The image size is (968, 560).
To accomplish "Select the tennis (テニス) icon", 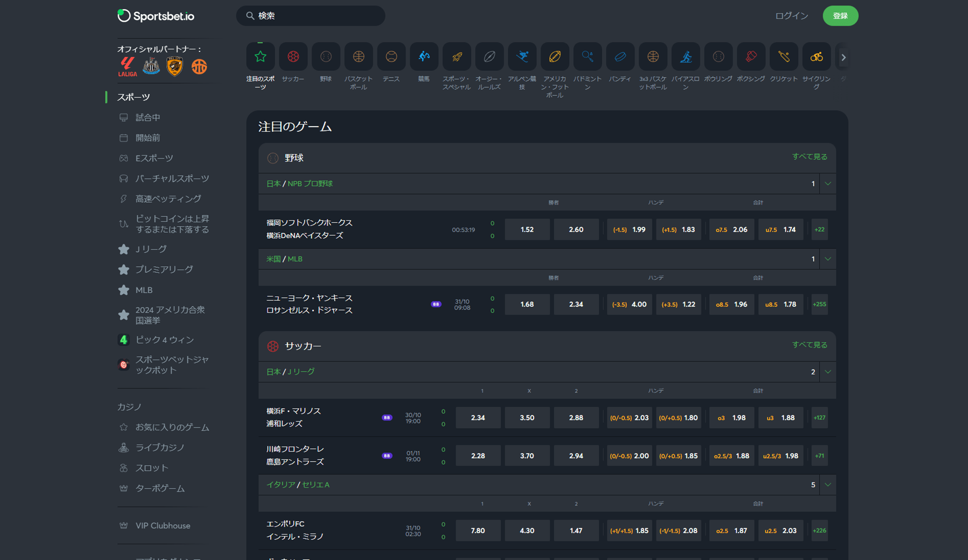I will coord(391,57).
